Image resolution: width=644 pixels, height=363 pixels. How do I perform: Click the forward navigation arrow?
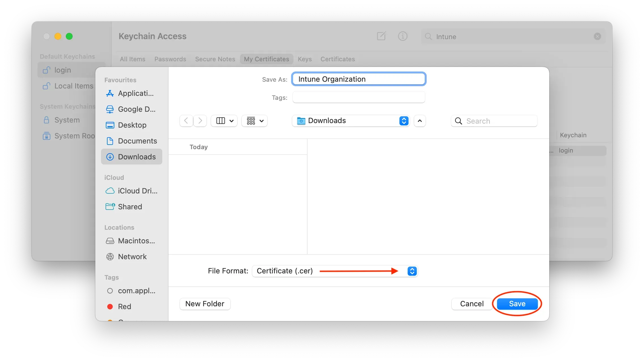click(x=200, y=121)
